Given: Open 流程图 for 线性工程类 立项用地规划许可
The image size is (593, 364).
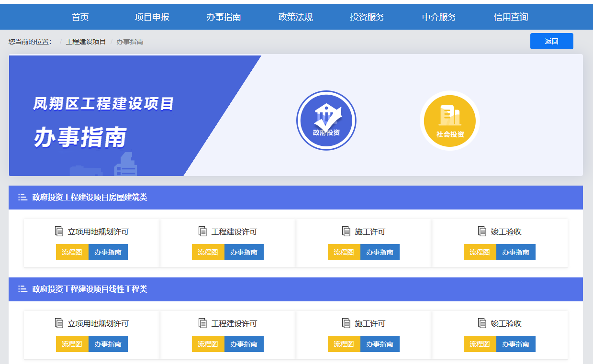Looking at the screenshot, I should (x=72, y=344).
